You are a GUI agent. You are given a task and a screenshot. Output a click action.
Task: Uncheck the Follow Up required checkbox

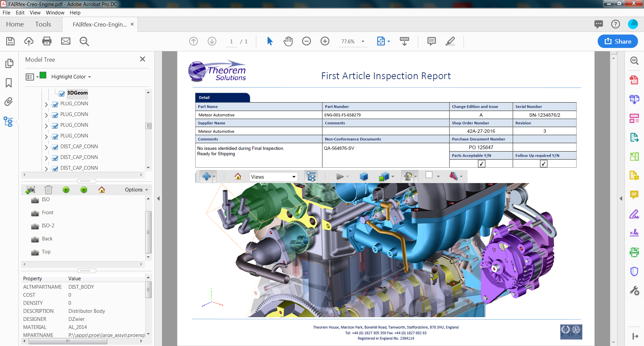(x=544, y=164)
